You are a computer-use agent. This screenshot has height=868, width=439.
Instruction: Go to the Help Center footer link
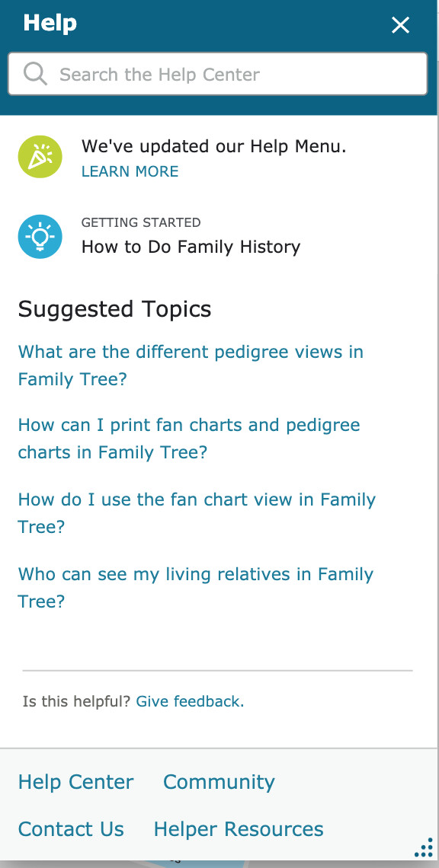76,782
